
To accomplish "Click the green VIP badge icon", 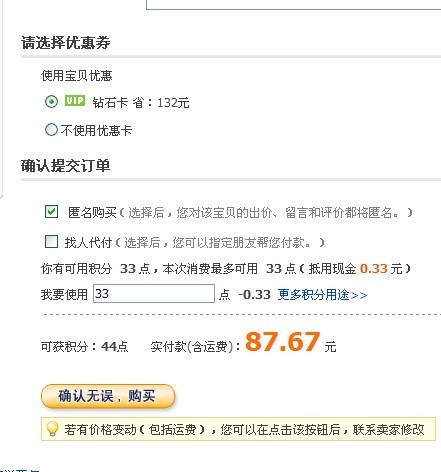I will (x=75, y=101).
